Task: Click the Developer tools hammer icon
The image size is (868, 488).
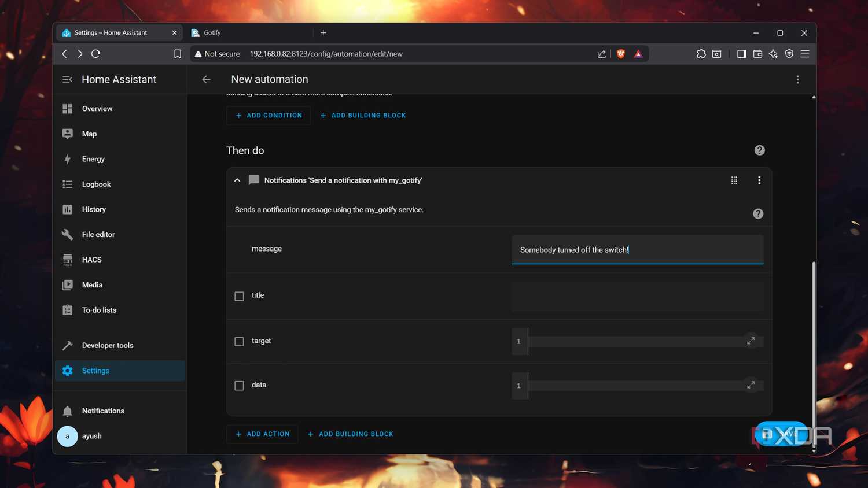Action: (68, 345)
